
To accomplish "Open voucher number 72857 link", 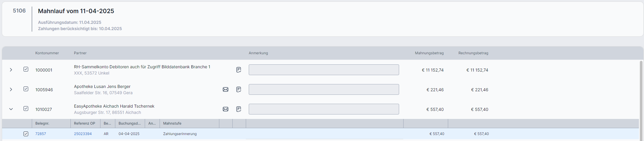I will pyautogui.click(x=41, y=134).
